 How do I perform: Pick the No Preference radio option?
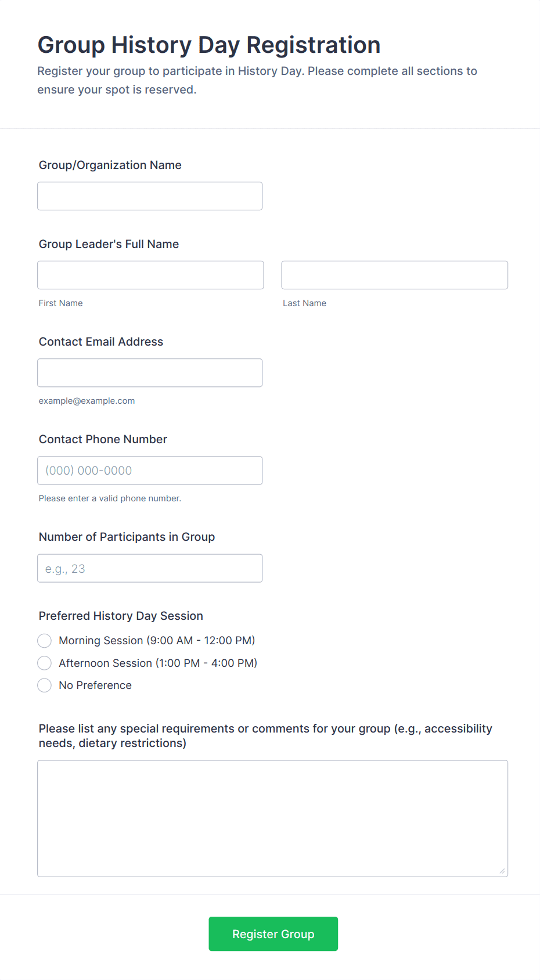[x=45, y=685]
